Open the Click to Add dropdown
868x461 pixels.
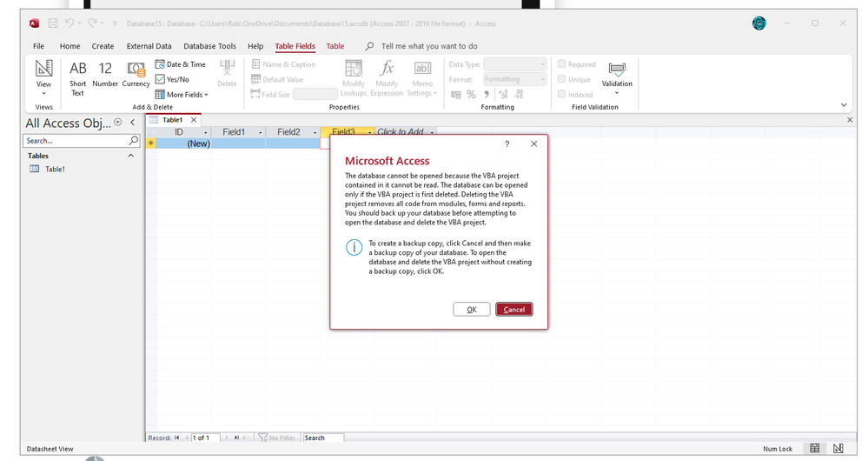(432, 132)
